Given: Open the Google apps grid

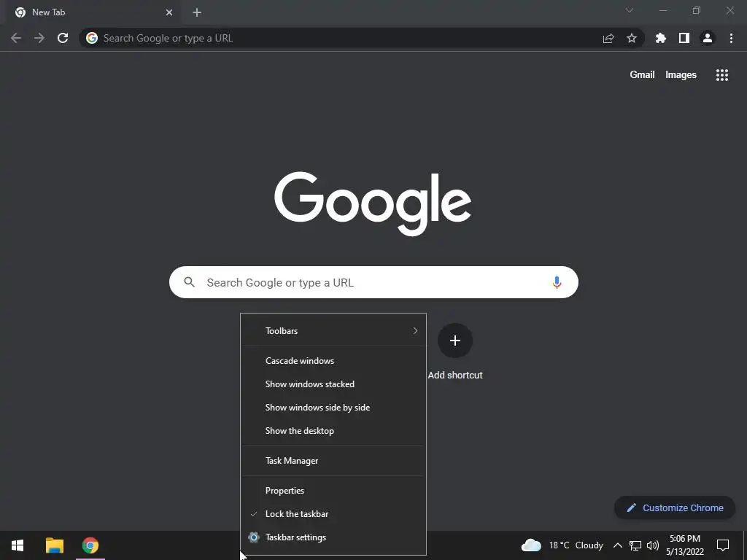Looking at the screenshot, I should click(x=722, y=75).
